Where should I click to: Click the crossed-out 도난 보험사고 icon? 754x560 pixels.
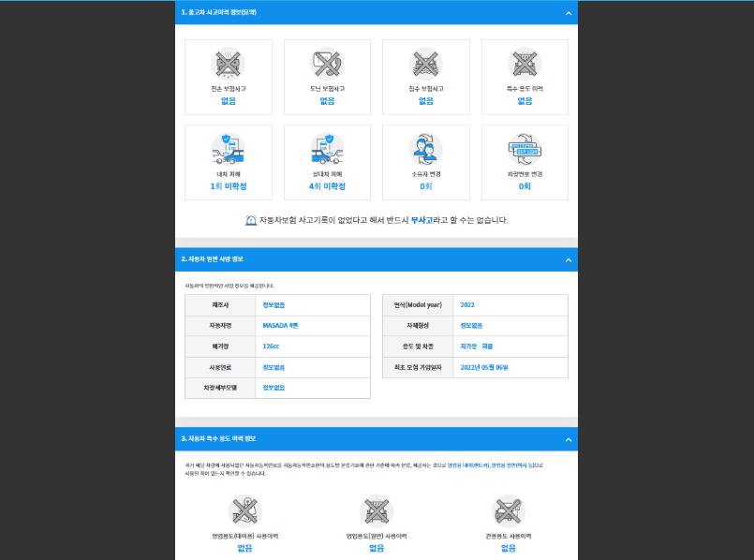(327, 64)
